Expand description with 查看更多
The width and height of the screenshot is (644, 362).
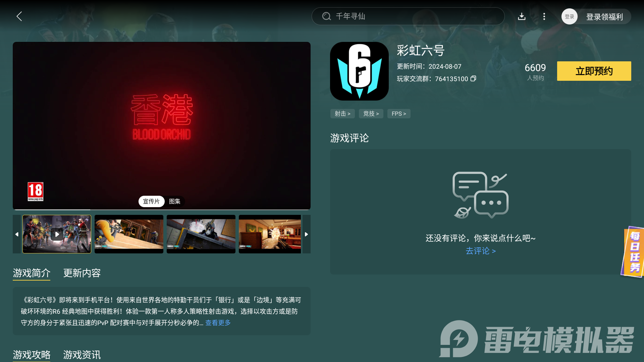pyautogui.click(x=218, y=323)
